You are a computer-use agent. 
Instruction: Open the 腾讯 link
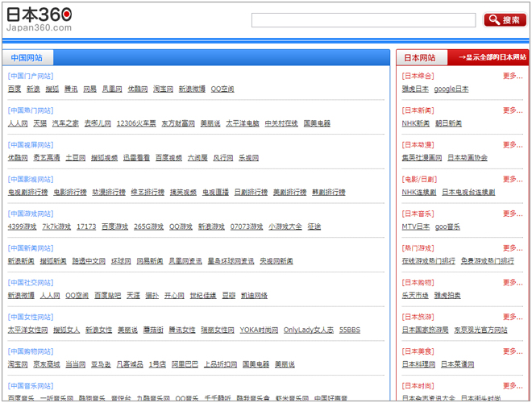[71, 89]
